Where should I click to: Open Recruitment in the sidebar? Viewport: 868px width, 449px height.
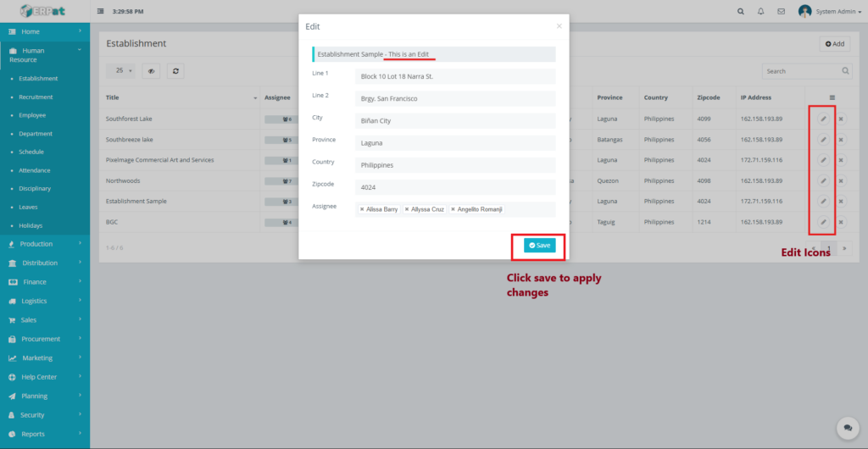pos(36,97)
